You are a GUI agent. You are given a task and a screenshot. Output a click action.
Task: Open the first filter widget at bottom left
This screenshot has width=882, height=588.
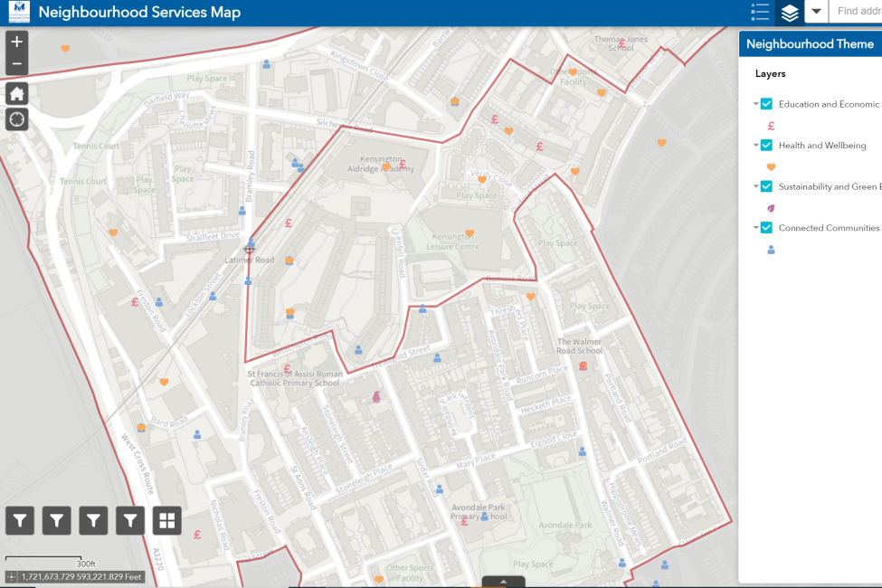click(x=19, y=520)
